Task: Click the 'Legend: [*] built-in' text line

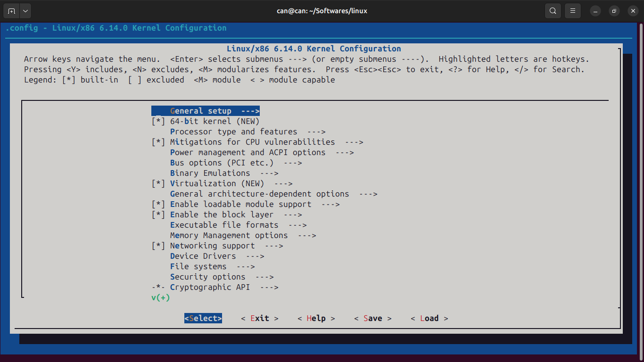Action: click(x=180, y=80)
